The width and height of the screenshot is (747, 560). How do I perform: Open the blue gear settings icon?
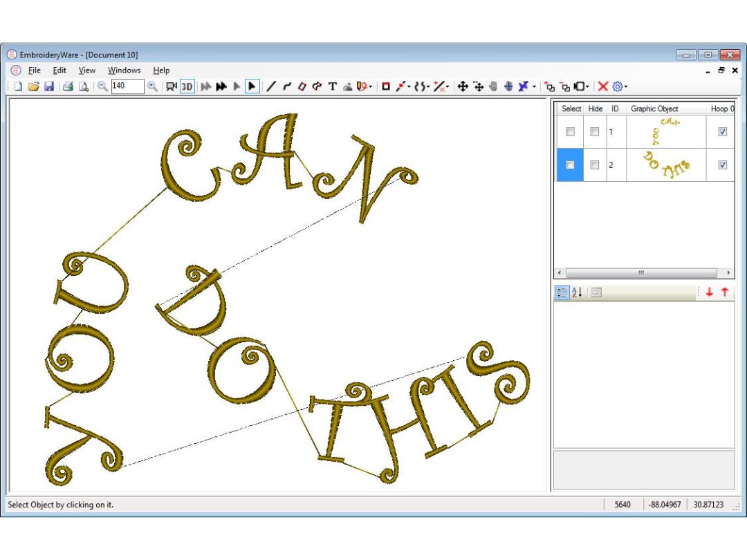click(x=618, y=86)
